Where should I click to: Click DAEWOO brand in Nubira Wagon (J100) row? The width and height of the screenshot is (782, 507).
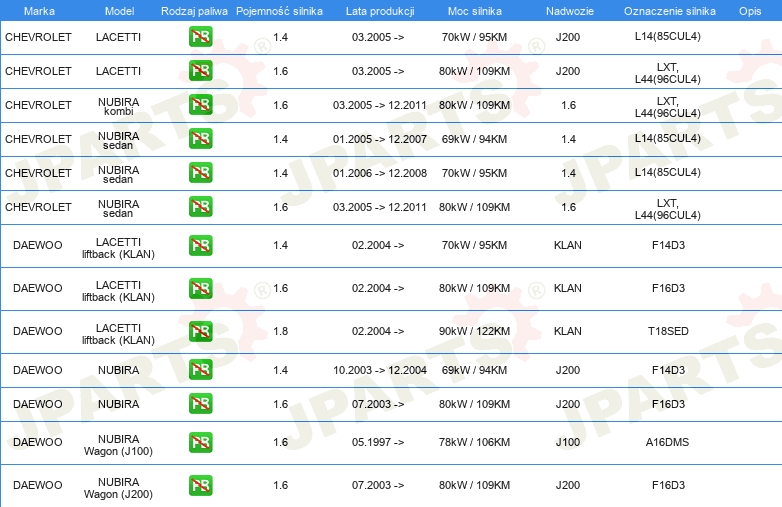(38, 442)
